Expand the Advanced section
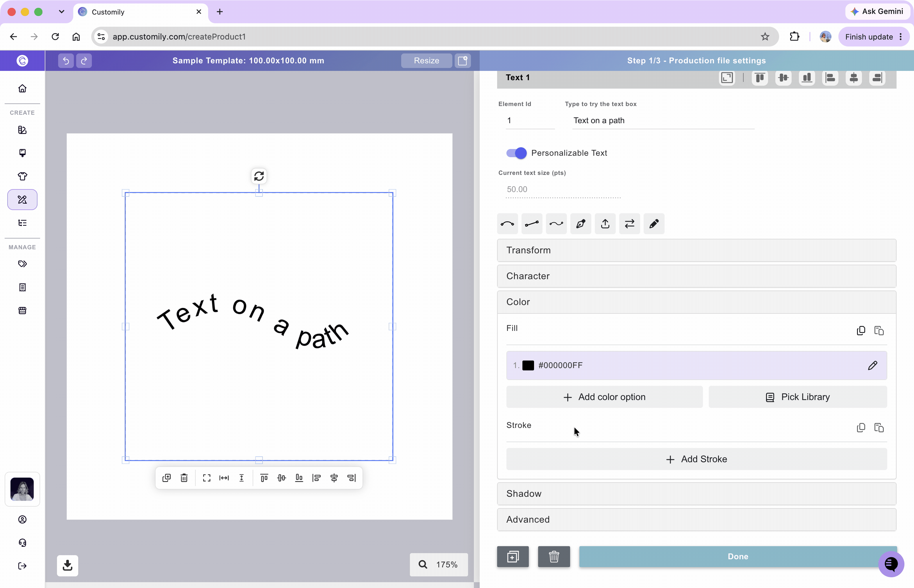Viewport: 914px width, 588px height. 696,519
